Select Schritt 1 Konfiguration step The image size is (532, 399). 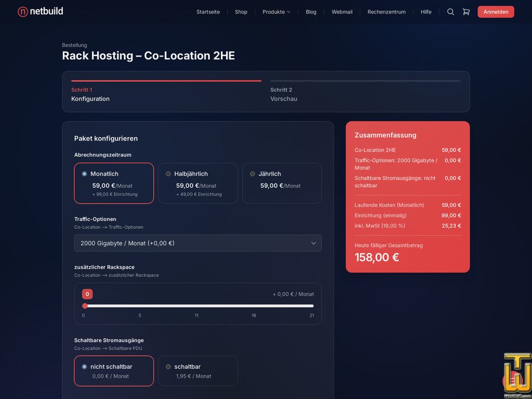pos(166,92)
